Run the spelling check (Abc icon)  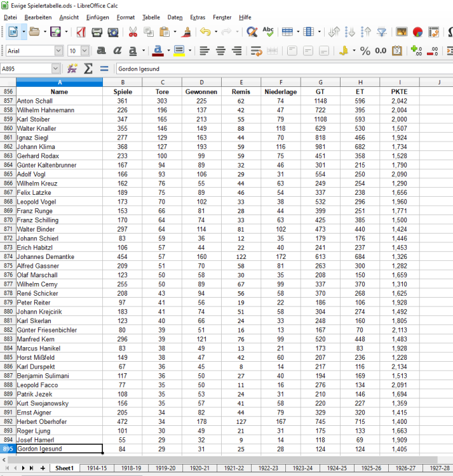[x=268, y=32]
